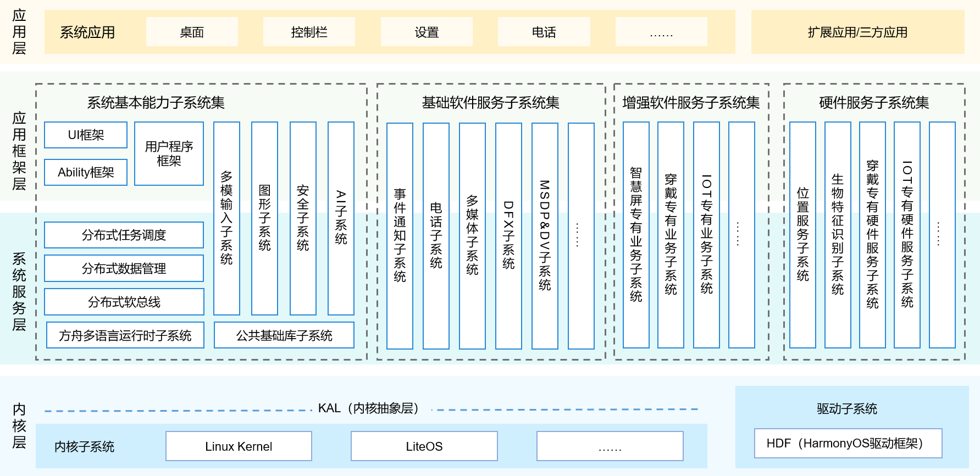Click the 分布式软总线 box

(x=124, y=302)
